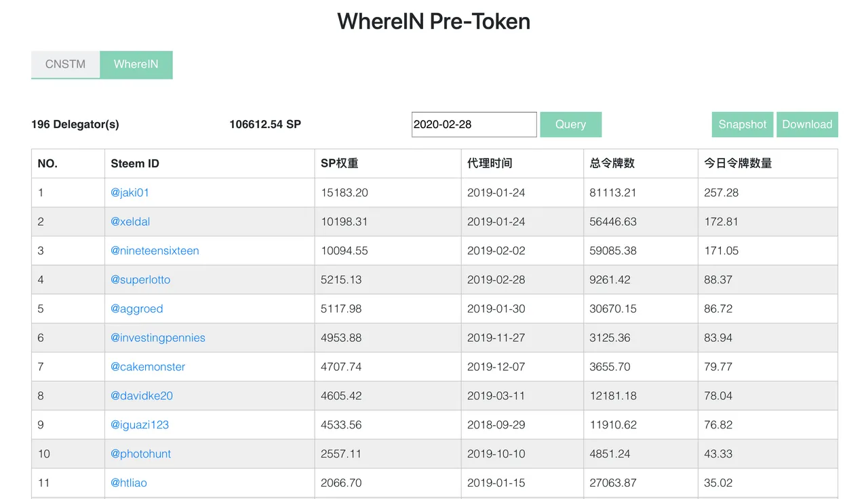The width and height of the screenshot is (868, 499).
Task: Click the Snapshot button
Action: tap(742, 124)
